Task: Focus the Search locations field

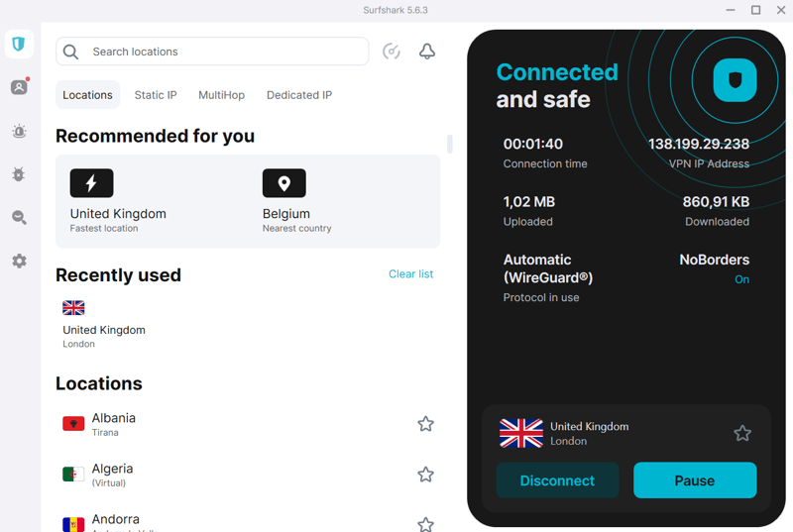Action: 212,52
